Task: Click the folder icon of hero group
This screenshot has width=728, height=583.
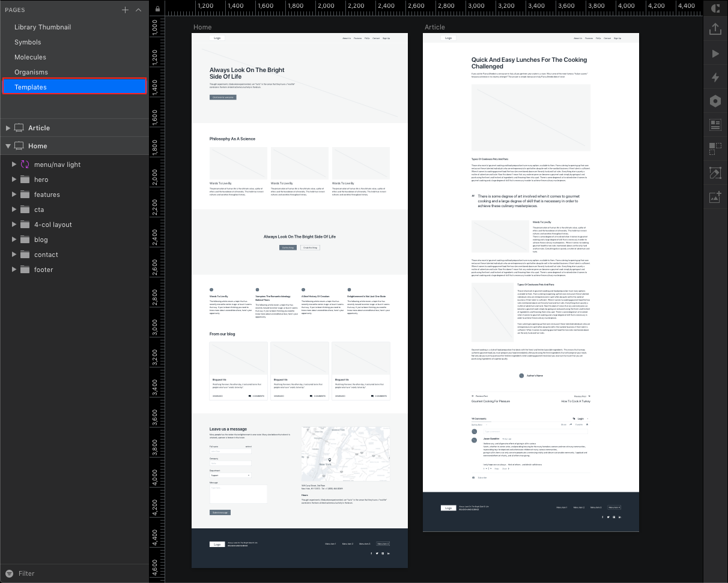Action: [x=25, y=180]
